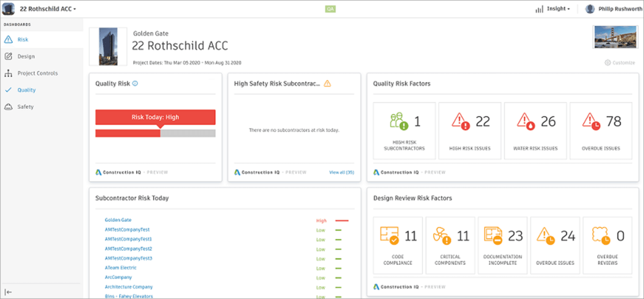
Task: Click the Project Controls hierarchy icon
Action: tap(8, 73)
